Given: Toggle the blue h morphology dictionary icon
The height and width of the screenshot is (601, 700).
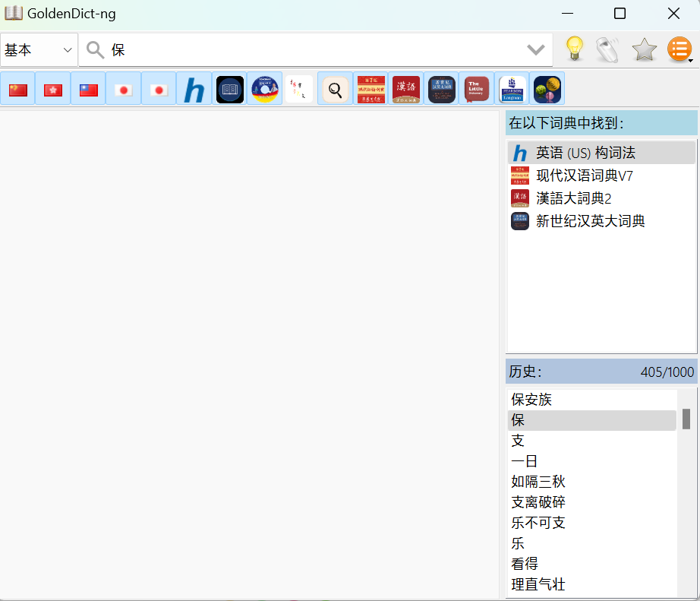Looking at the screenshot, I should click(x=194, y=90).
